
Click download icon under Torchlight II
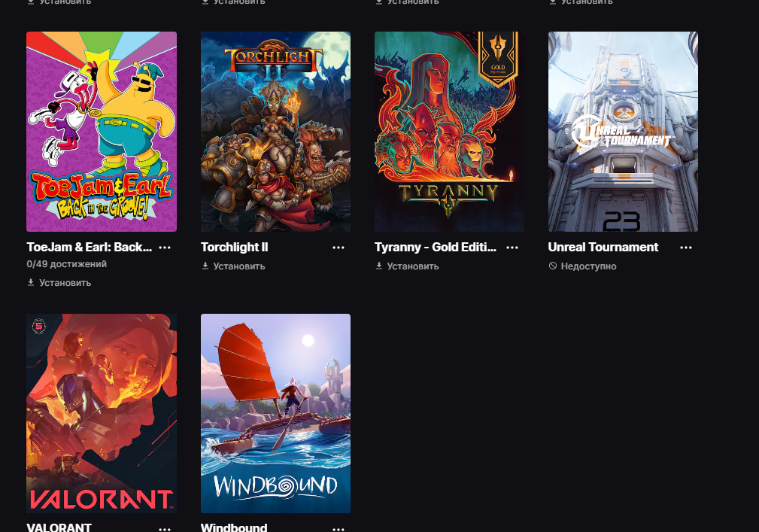click(205, 266)
